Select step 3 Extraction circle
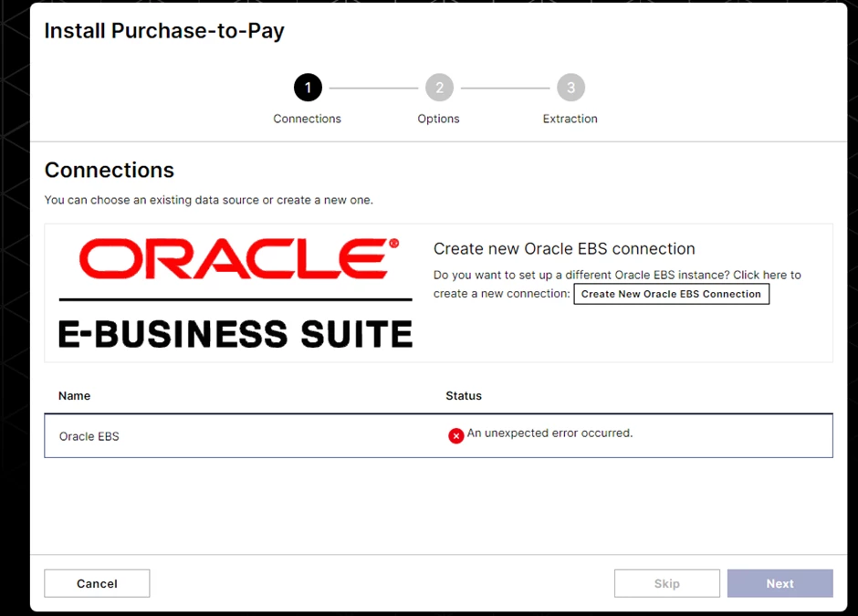The height and width of the screenshot is (616, 858). [570, 88]
